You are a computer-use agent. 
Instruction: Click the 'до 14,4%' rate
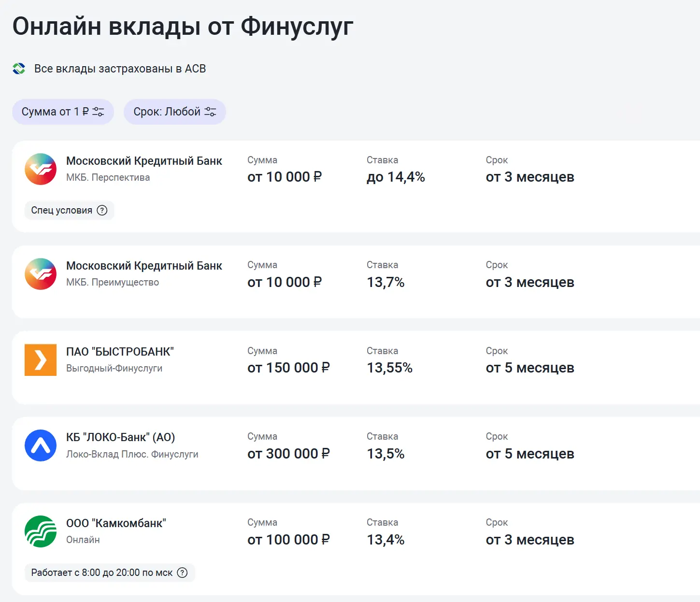pyautogui.click(x=396, y=177)
